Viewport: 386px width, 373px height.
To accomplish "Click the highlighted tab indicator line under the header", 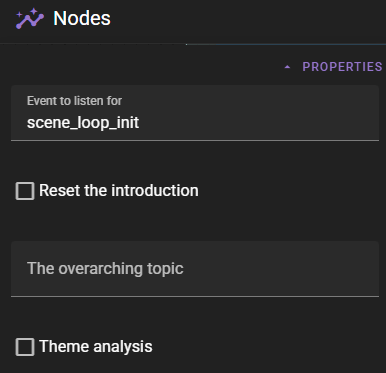I will point(286,44).
